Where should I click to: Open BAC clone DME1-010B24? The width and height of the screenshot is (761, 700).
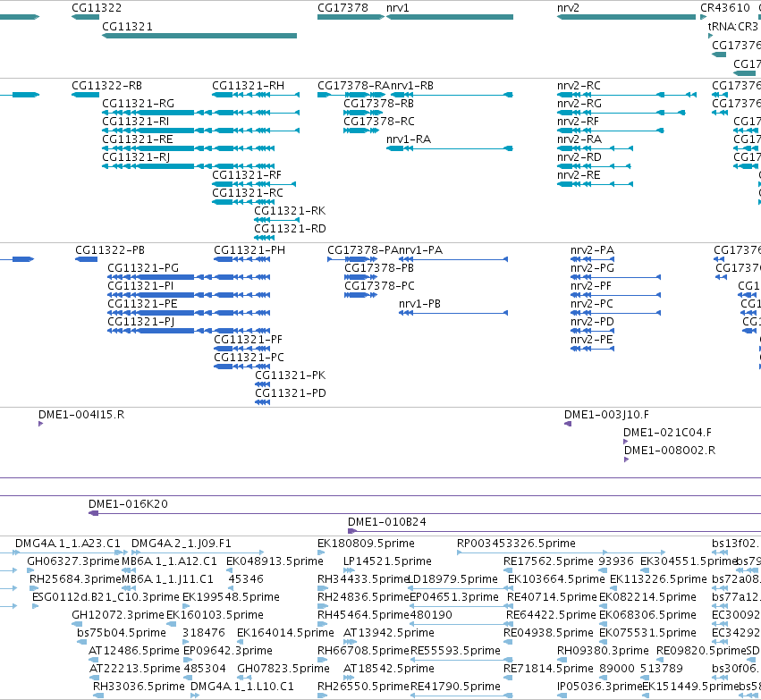click(554, 531)
